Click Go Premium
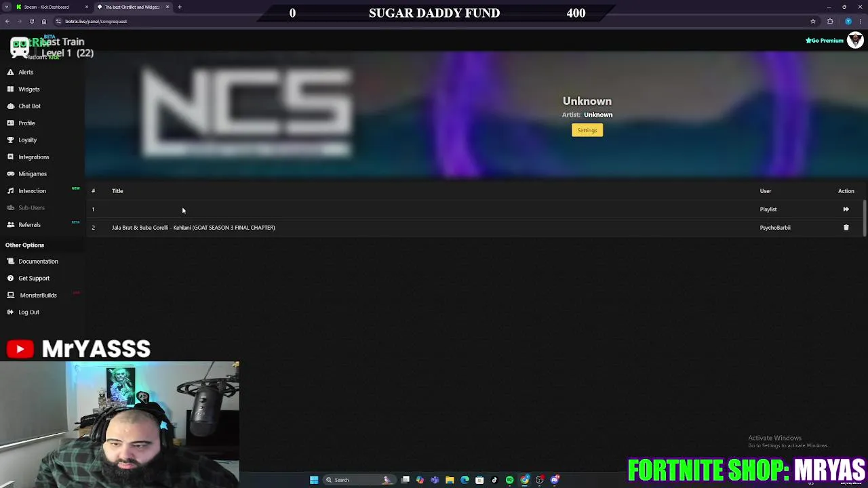868x488 pixels. 825,41
